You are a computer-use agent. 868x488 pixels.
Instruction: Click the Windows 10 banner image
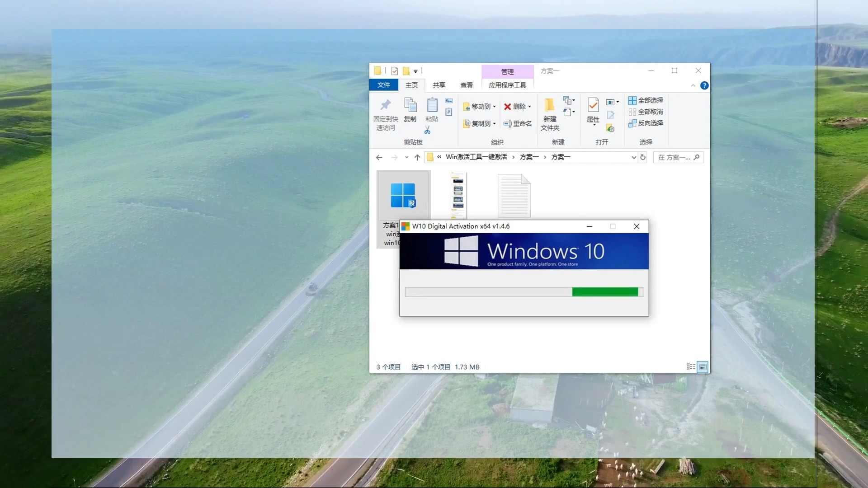pyautogui.click(x=524, y=251)
